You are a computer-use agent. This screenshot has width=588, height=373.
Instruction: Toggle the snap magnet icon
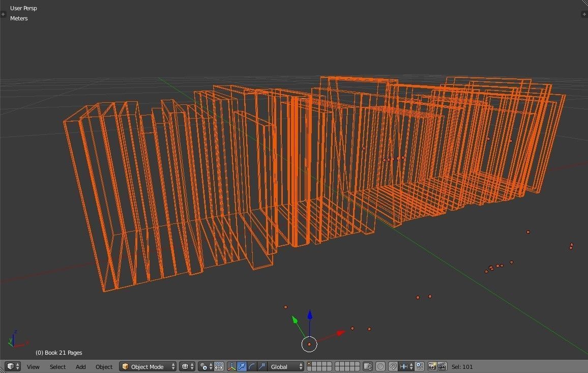tap(393, 366)
